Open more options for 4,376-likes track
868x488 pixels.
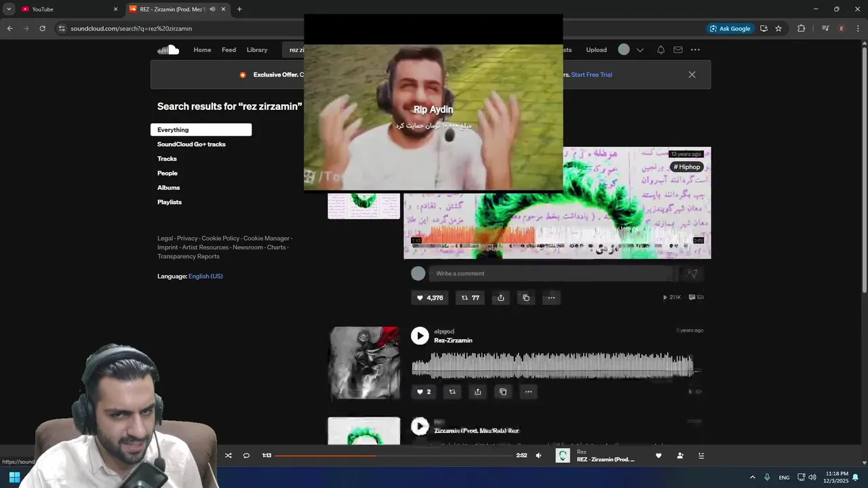[551, 298]
